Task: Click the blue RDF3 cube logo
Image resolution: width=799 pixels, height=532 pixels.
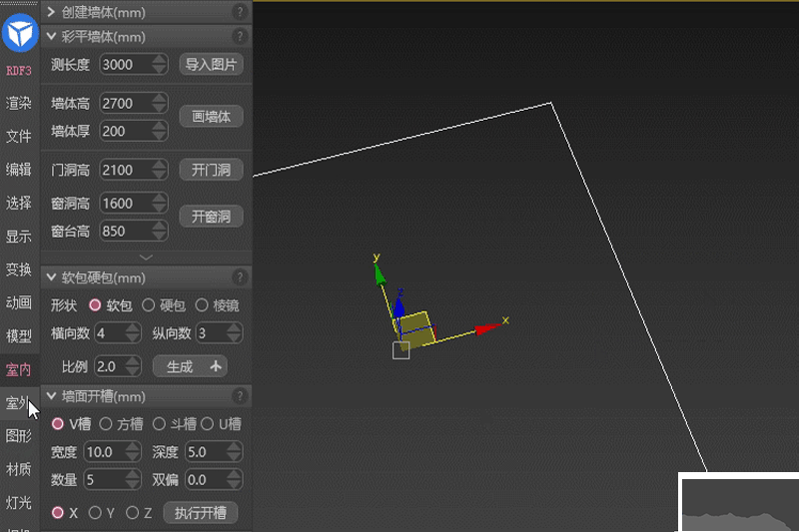Action: tap(19, 36)
